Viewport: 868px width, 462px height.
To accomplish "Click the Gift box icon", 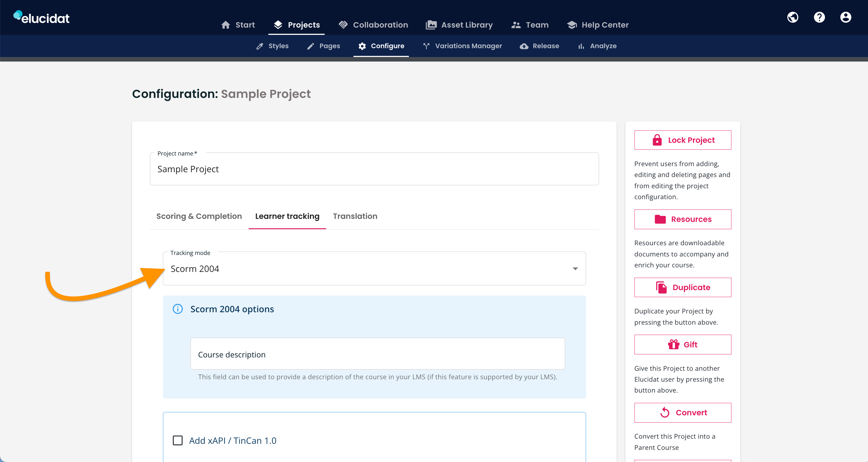I will (x=674, y=344).
